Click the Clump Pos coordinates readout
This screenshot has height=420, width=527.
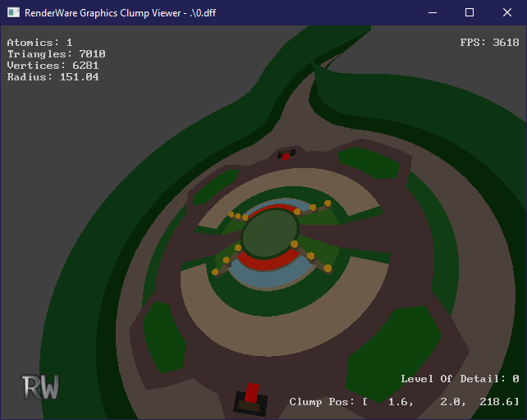tap(404, 402)
